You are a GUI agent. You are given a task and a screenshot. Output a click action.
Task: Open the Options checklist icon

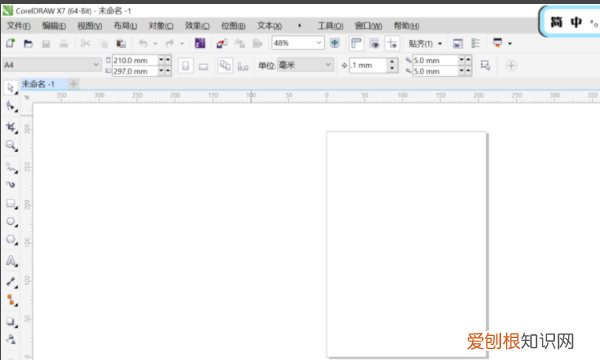point(476,43)
